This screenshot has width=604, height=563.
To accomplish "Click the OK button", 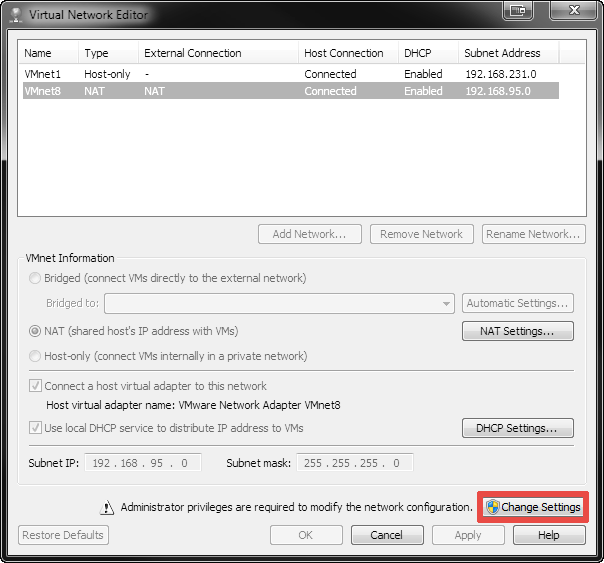I will (306, 535).
